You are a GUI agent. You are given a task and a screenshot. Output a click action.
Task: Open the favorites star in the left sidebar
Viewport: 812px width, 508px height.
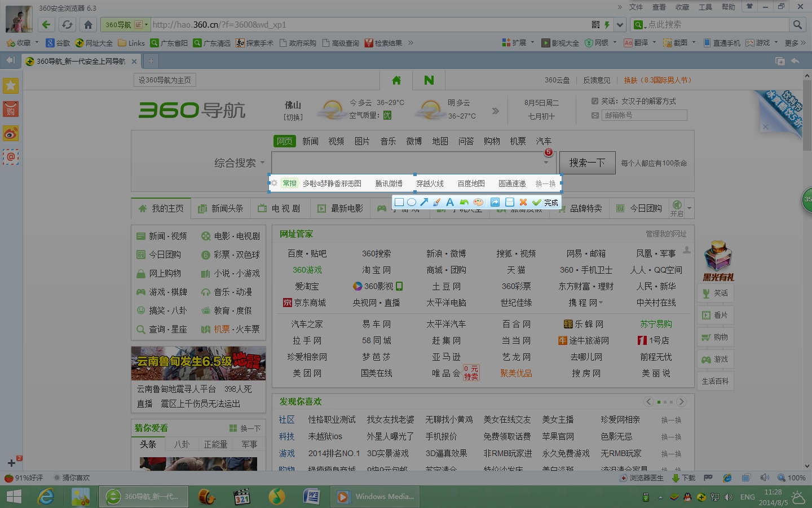tap(11, 86)
